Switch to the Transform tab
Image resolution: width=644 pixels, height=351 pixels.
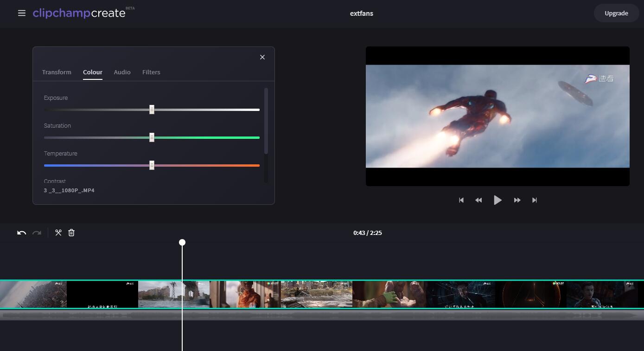pyautogui.click(x=57, y=72)
